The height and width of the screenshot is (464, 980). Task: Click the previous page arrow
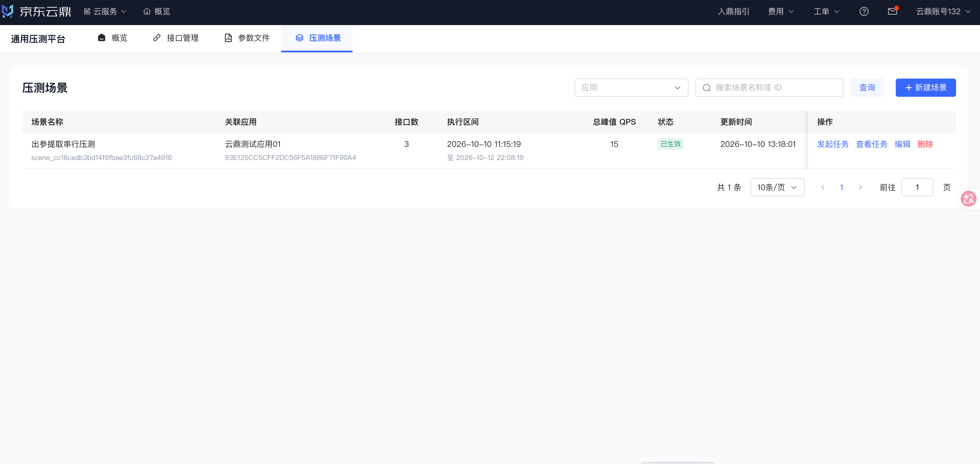pos(823,188)
